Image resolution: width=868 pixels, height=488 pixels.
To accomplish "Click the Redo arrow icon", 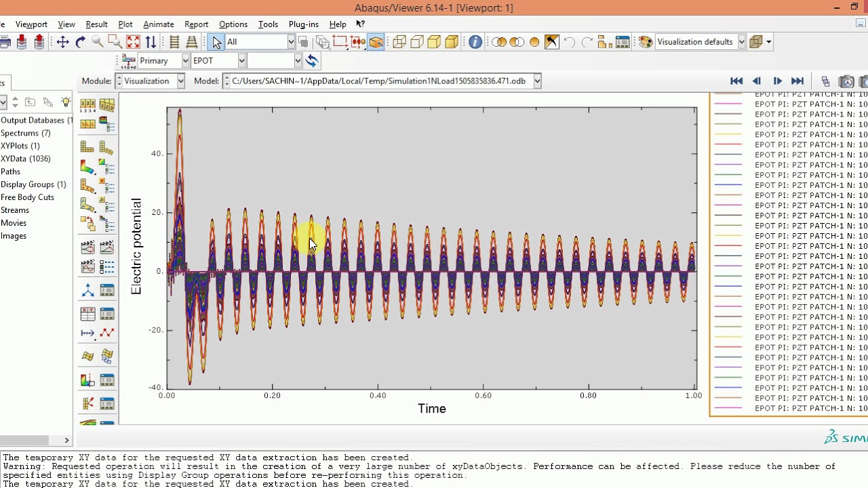I will (x=587, y=42).
